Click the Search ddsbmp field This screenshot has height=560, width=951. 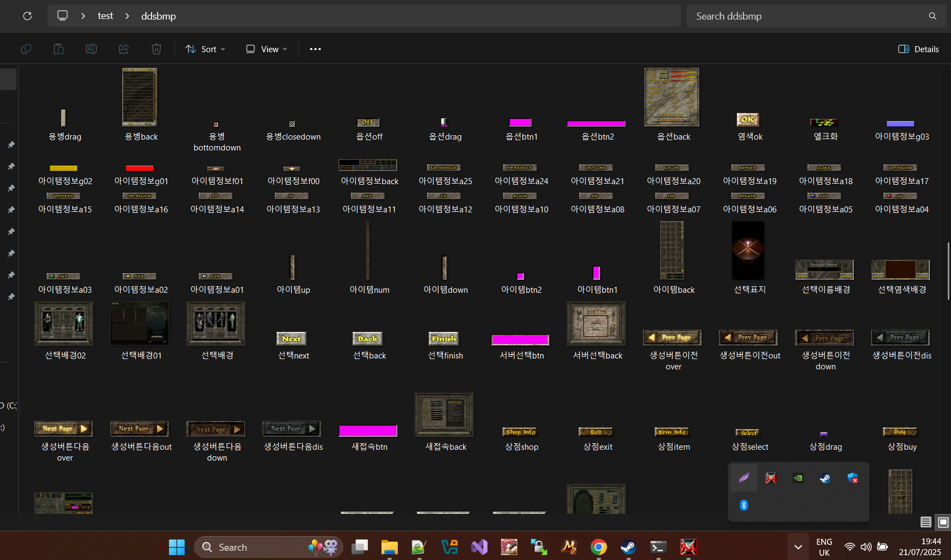pyautogui.click(x=816, y=16)
